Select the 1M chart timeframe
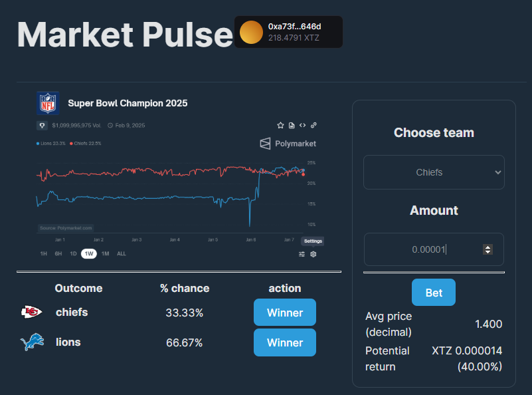Viewport: 532px width, 395px height. pyautogui.click(x=105, y=253)
